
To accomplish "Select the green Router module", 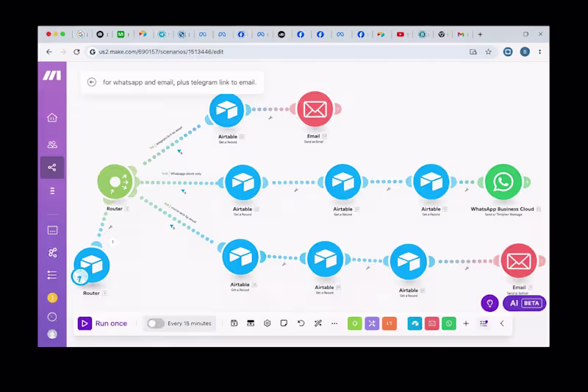I will pos(115,182).
